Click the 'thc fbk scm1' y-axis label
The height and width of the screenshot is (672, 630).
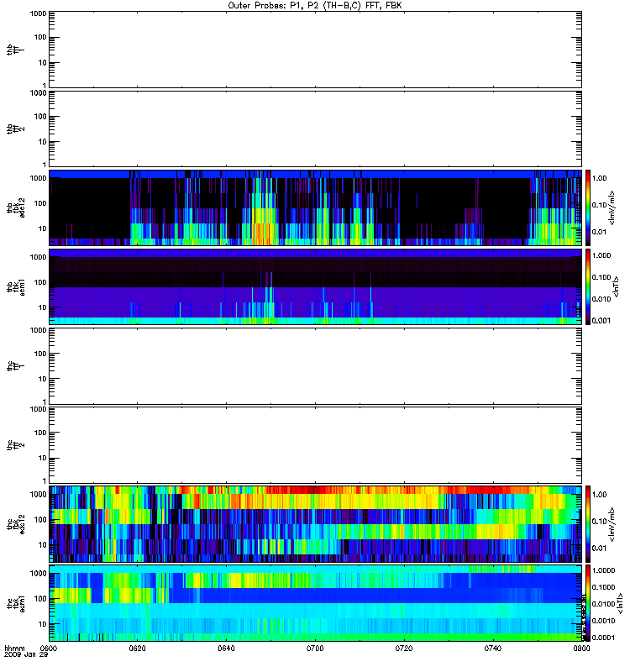pos(16,603)
